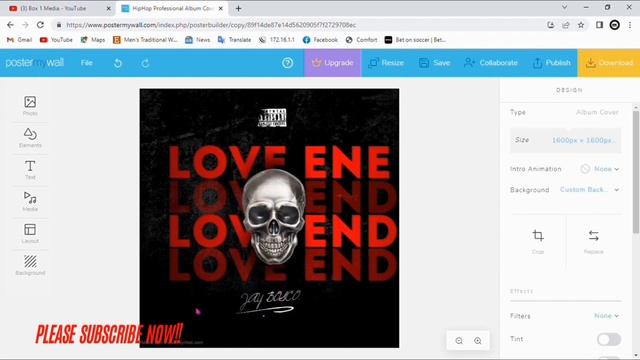Toggle the Tint switch
The image size is (640, 360).
609,339
